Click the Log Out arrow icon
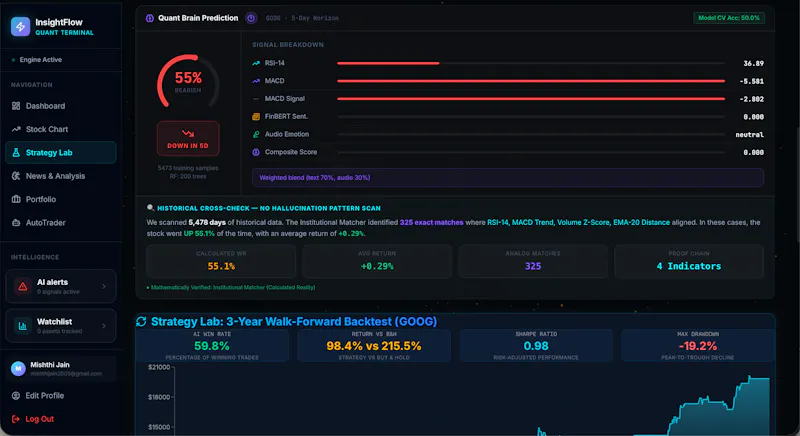This screenshot has height=436, width=800. point(16,419)
